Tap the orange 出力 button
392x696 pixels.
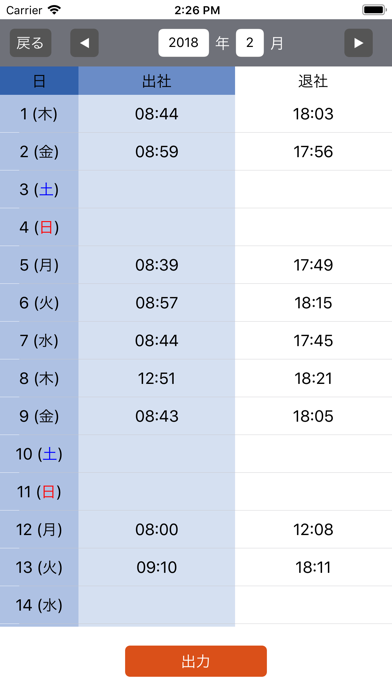(x=196, y=661)
